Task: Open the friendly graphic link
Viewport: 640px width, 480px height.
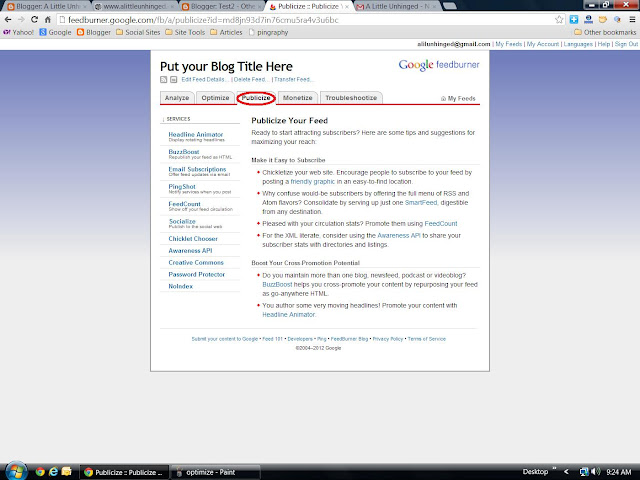Action: pyautogui.click(x=312, y=182)
